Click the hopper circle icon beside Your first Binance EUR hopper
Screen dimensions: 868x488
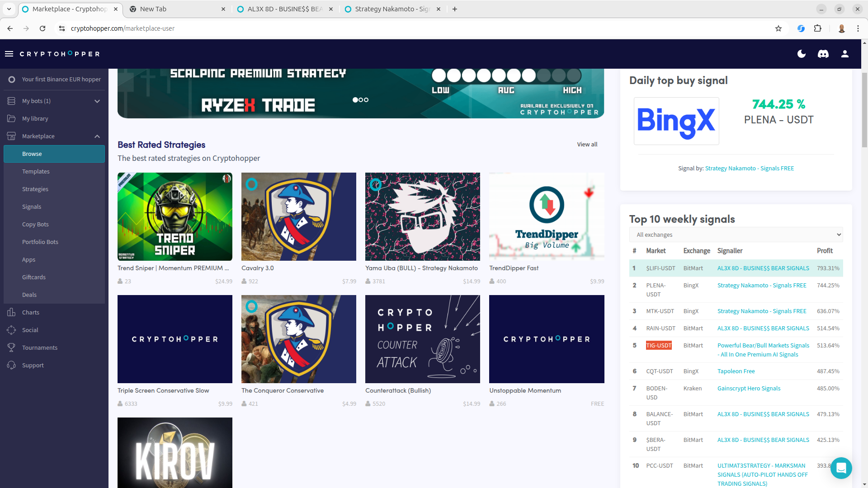[x=12, y=79]
